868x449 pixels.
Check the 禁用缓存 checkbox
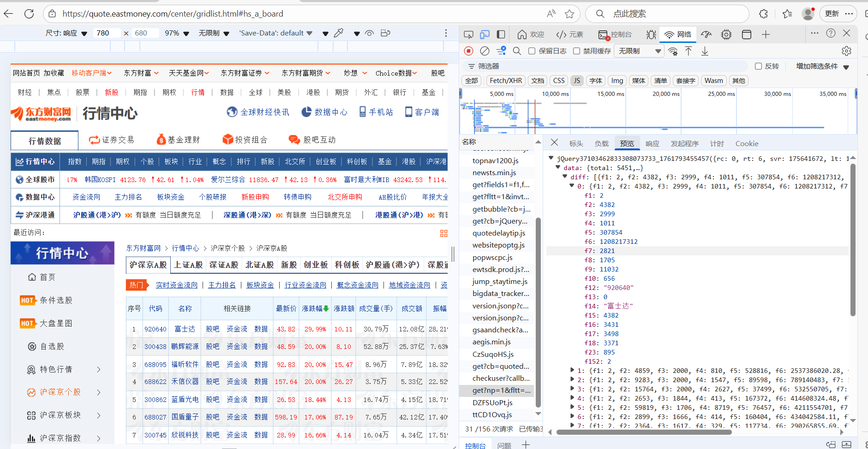[576, 51]
